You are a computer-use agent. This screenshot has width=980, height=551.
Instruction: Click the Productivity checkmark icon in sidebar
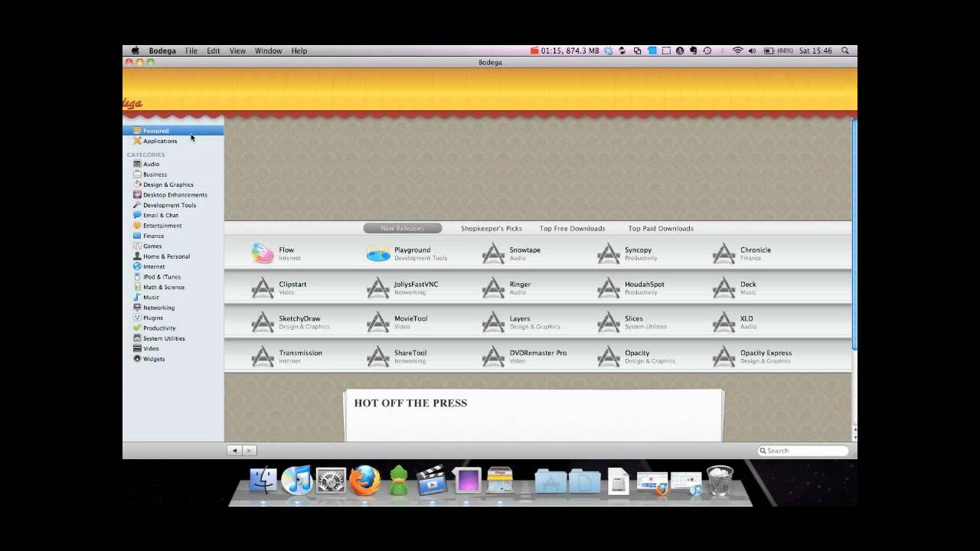coord(137,328)
